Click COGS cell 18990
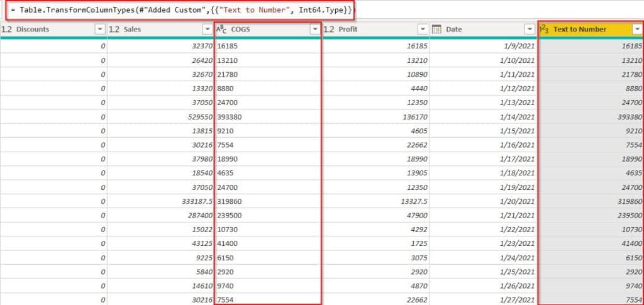Screen dimensions: 644x305 [268, 159]
